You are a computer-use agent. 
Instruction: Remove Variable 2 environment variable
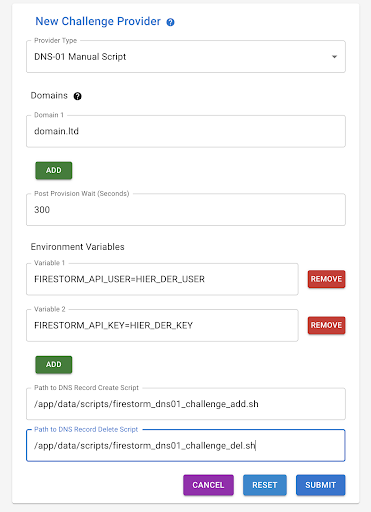point(326,325)
